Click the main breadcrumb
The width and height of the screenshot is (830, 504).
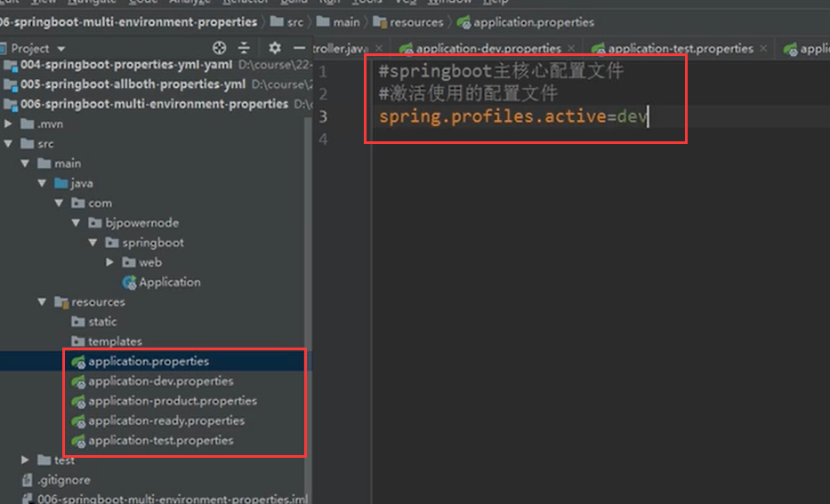point(346,22)
